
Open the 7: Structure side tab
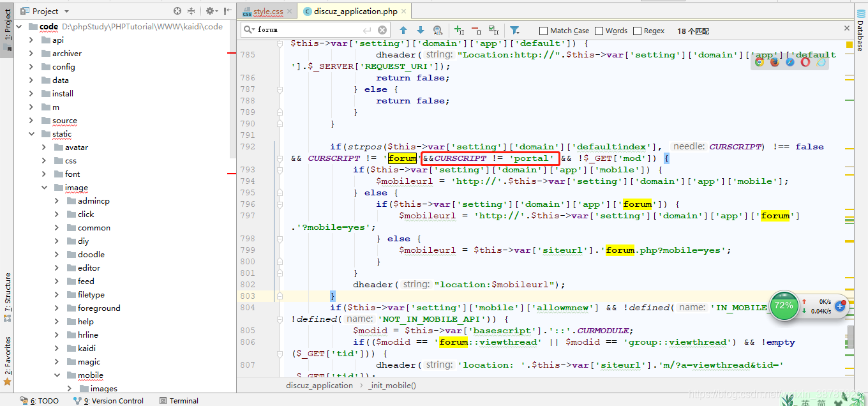7,297
